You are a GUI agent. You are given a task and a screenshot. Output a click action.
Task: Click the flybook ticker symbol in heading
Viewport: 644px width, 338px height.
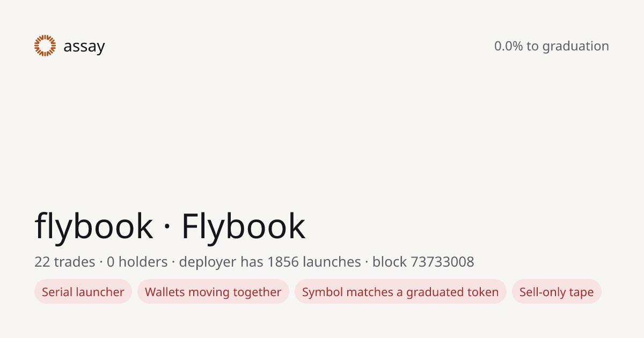coord(94,226)
